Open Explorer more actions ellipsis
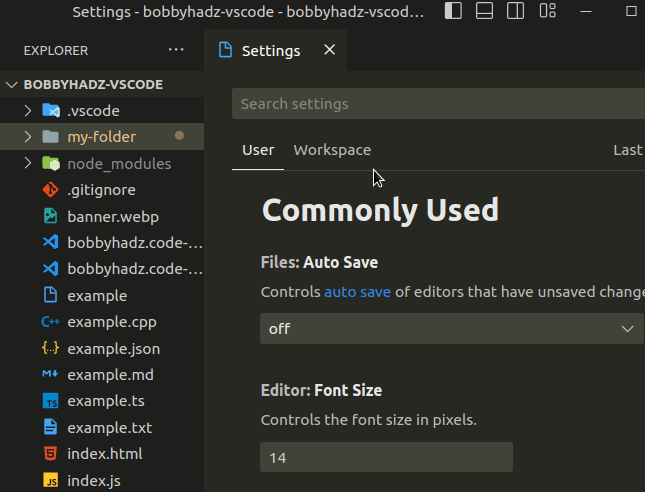 176,50
